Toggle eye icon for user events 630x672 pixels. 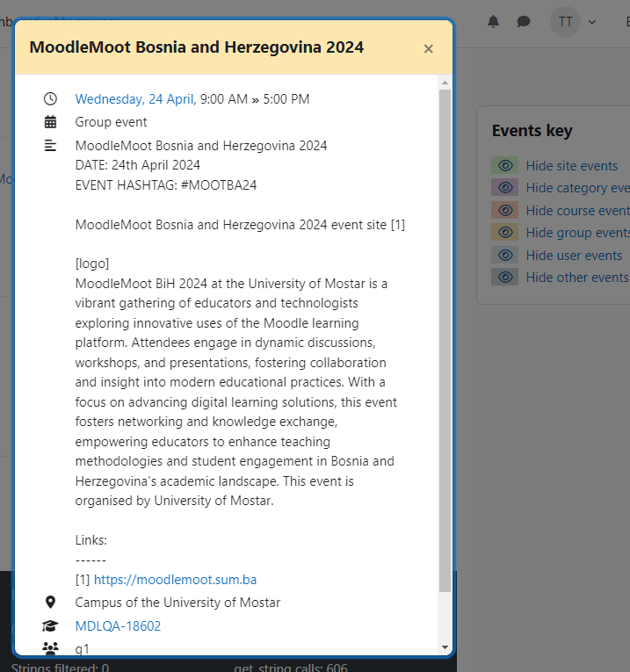(505, 255)
